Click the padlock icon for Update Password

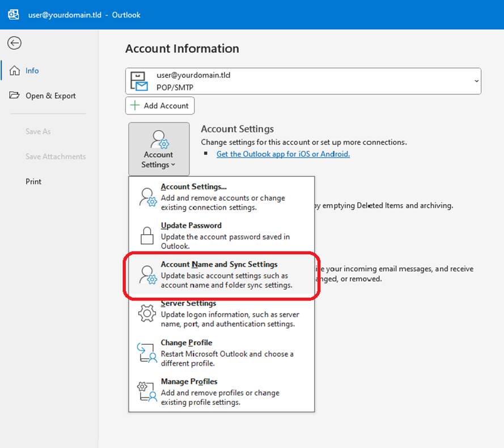click(x=147, y=236)
